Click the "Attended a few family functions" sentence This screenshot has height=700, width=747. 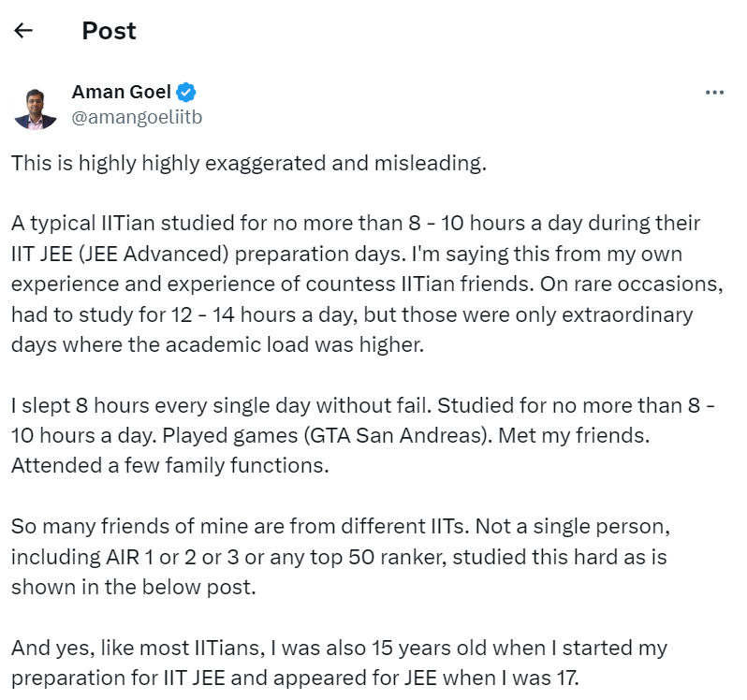pos(170,464)
